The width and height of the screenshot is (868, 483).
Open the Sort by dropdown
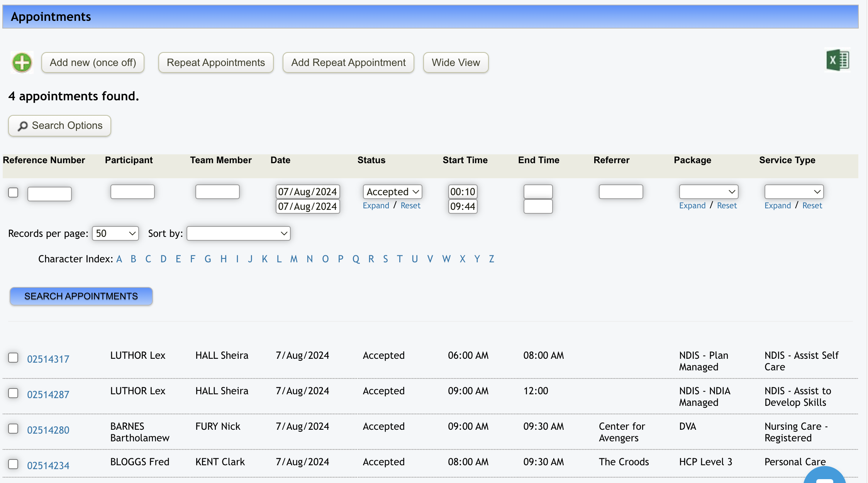tap(238, 233)
